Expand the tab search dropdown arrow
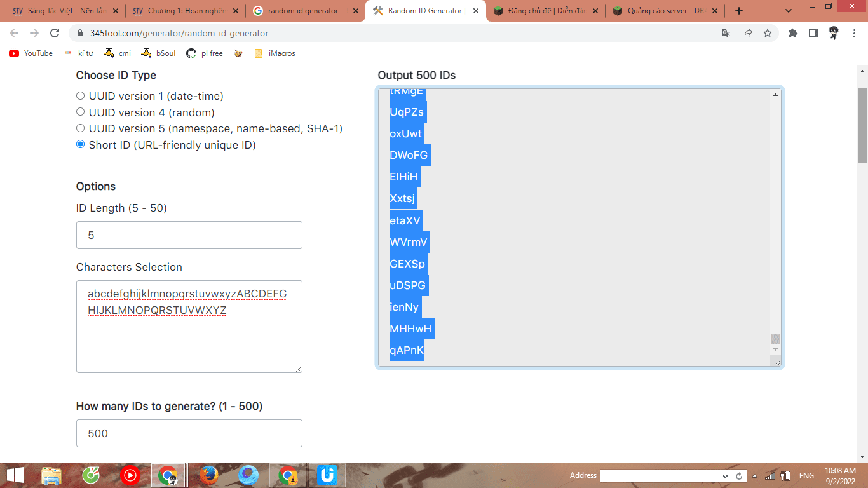 tap(789, 11)
